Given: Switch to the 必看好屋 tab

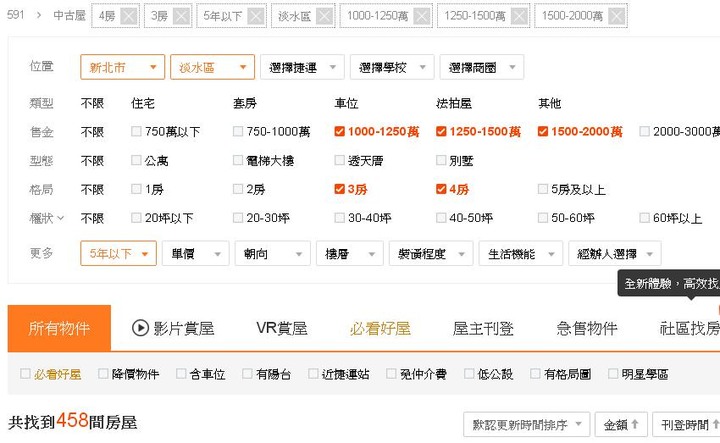Looking at the screenshot, I should tap(380, 328).
